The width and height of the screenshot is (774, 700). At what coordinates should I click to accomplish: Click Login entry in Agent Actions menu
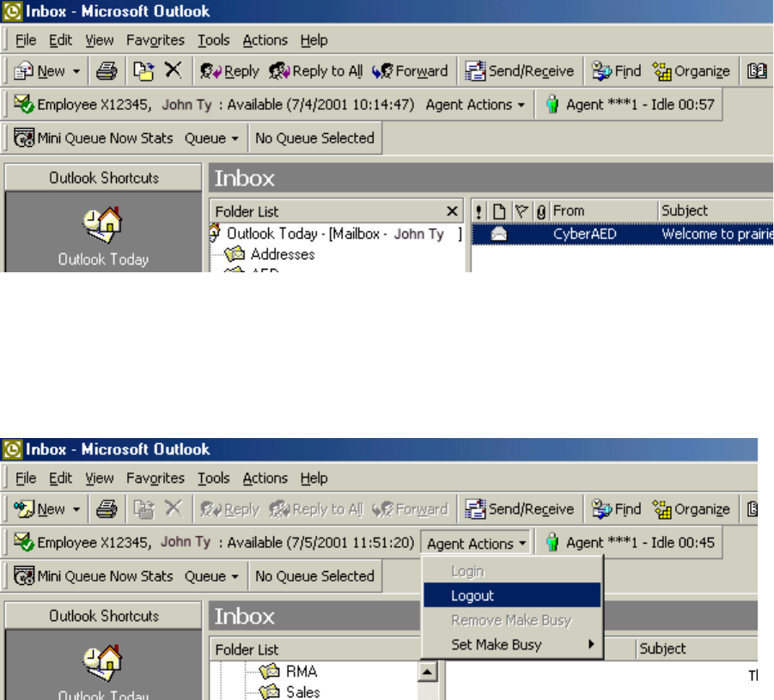tap(512, 571)
